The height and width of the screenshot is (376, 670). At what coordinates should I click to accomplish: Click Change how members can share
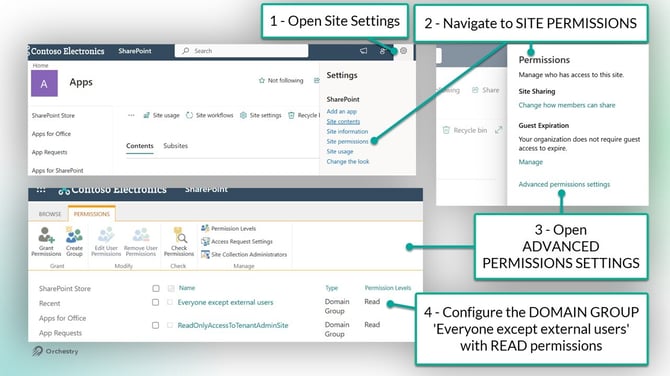pos(567,105)
